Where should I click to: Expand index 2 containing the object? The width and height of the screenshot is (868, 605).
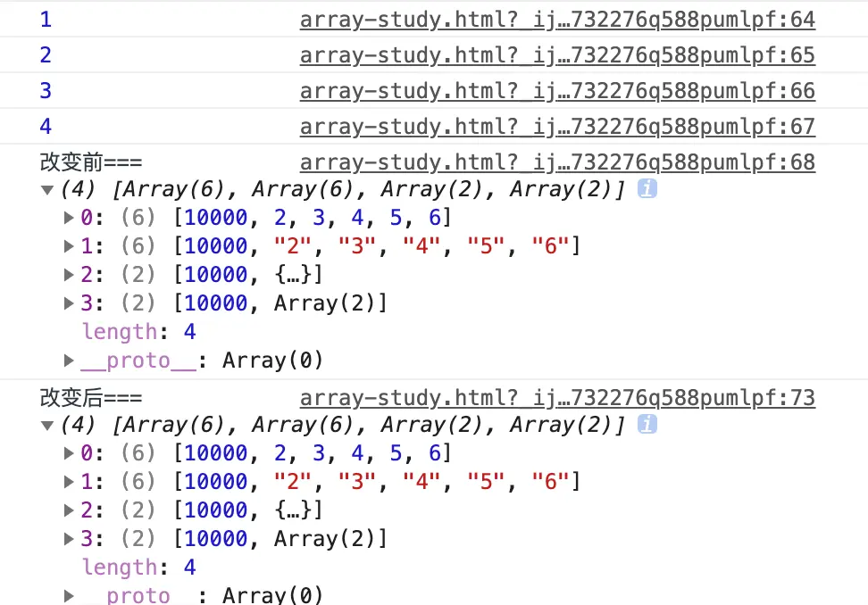(x=70, y=274)
